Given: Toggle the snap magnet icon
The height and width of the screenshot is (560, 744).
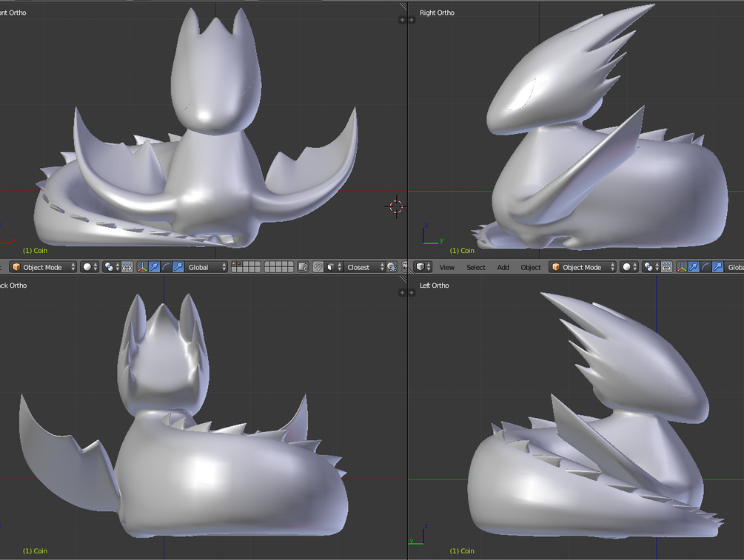Looking at the screenshot, I should pyautogui.click(x=318, y=267).
